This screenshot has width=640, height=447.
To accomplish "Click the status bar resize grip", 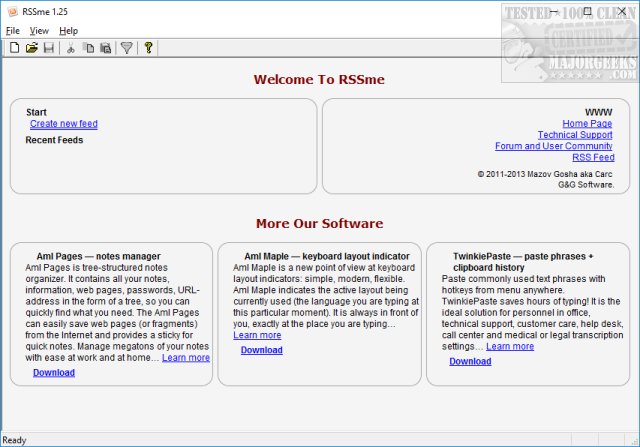I will [x=635, y=441].
